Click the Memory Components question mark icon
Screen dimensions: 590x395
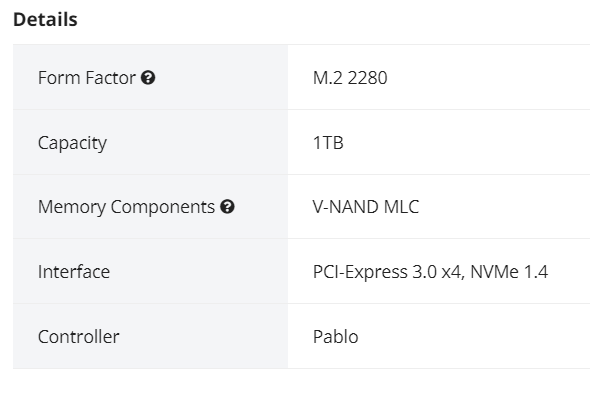click(227, 207)
